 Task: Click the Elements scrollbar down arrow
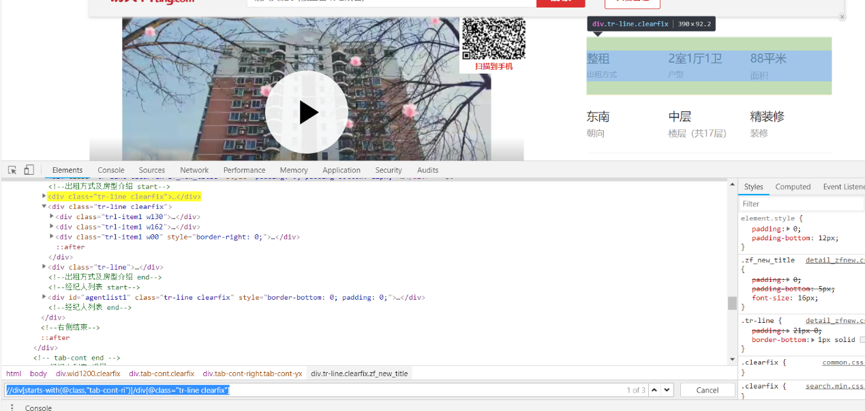[x=732, y=360]
